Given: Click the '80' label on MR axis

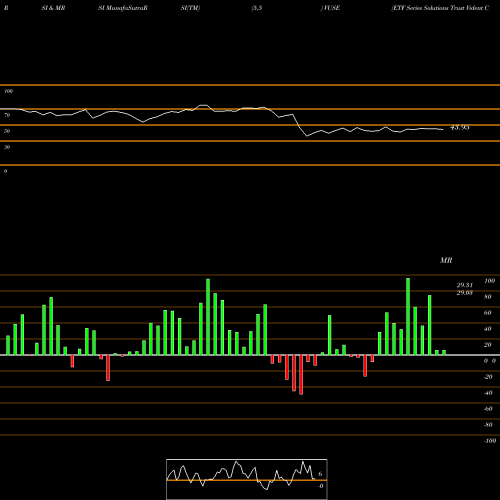Looking at the screenshot, I should coord(488,297).
